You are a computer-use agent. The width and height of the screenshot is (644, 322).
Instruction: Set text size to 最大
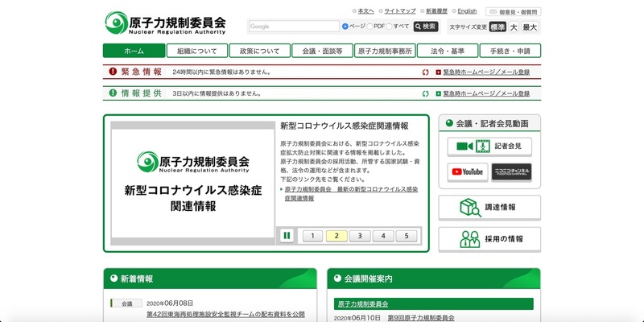530,27
